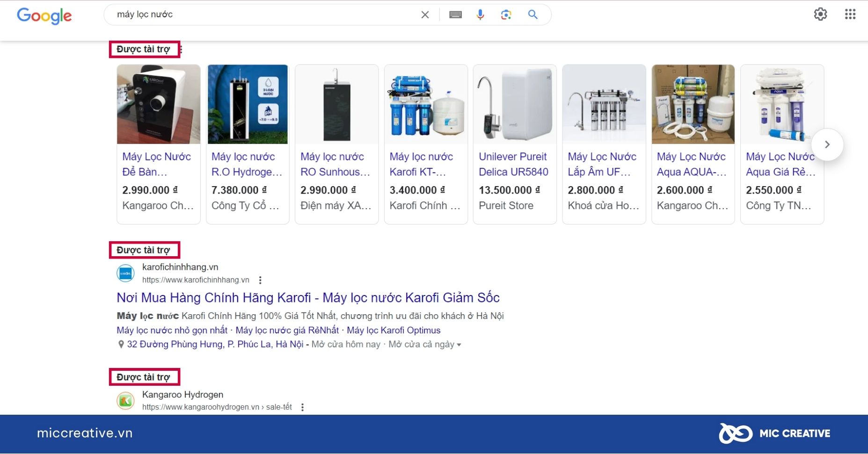Click the Kangaroo Hydrogen site favicon
This screenshot has height=454, width=868.
tap(125, 401)
